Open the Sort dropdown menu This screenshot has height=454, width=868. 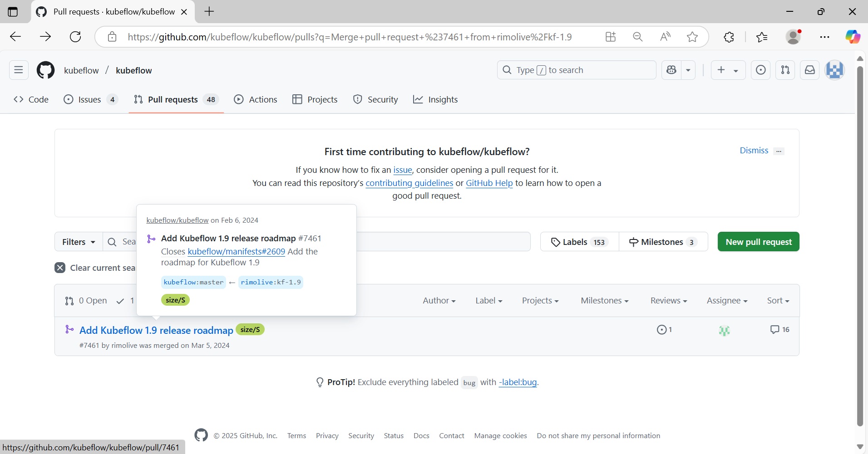(778, 301)
